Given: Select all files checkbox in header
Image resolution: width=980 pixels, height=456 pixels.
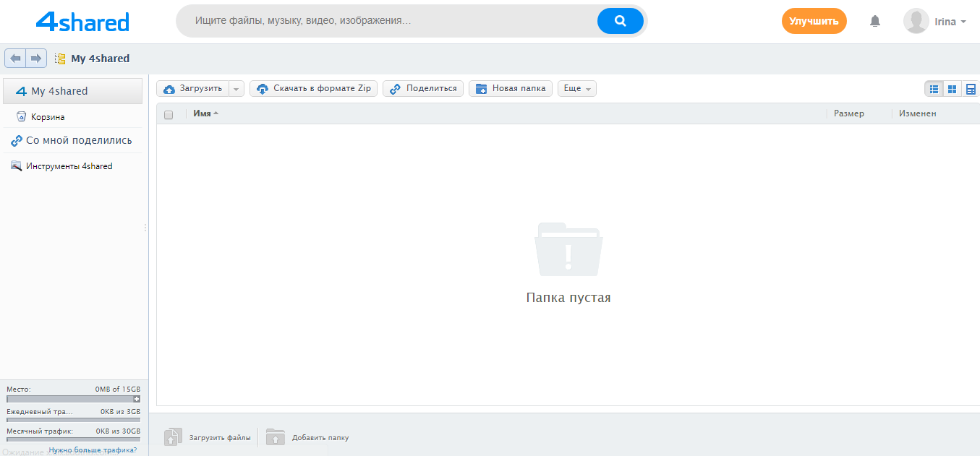Looking at the screenshot, I should coord(169,113).
